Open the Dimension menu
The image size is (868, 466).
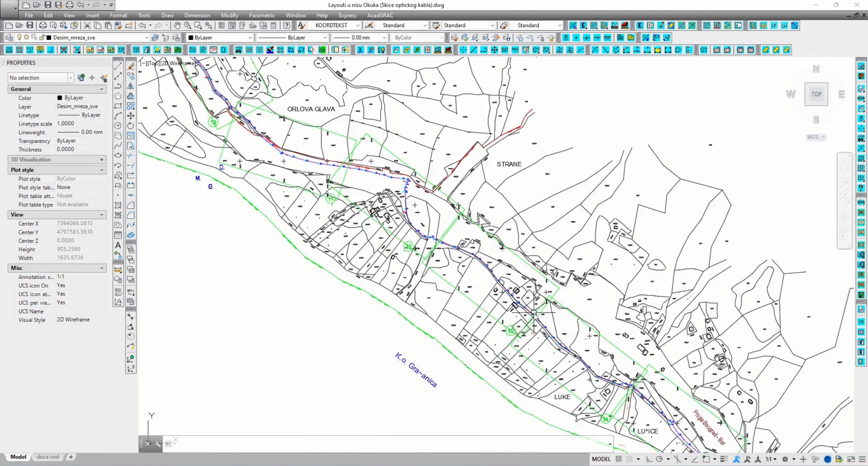(x=197, y=15)
